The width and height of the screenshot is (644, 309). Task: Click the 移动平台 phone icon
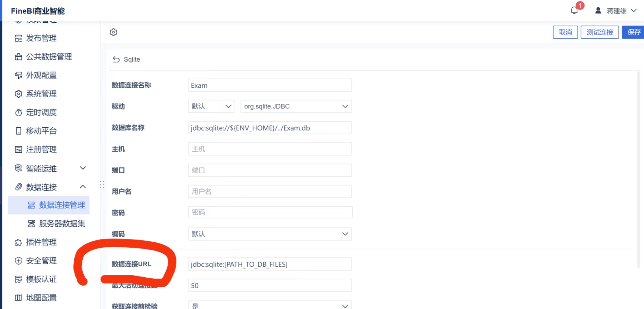click(19, 131)
